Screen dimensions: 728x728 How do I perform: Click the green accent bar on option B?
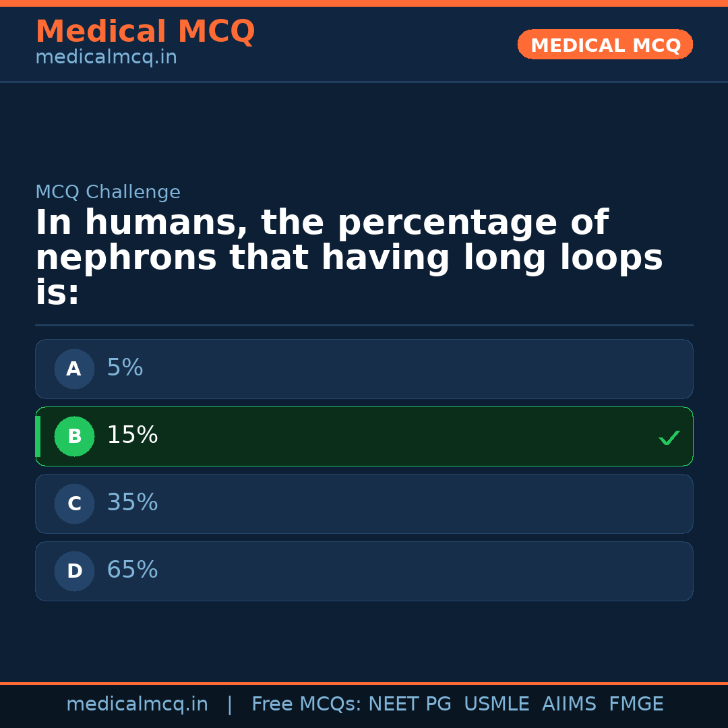38,437
